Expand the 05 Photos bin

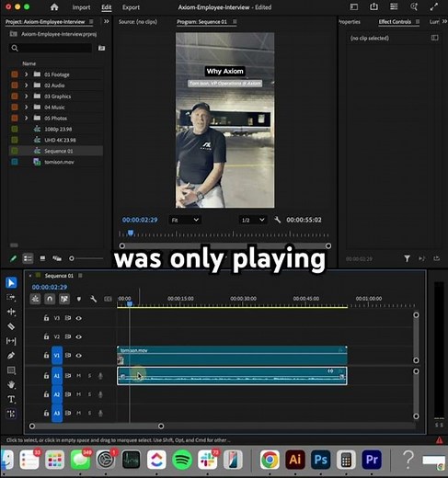26,118
